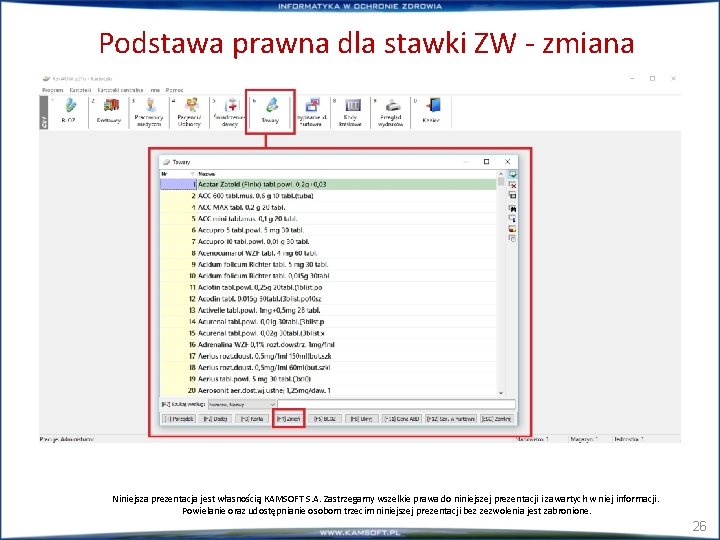This screenshot has width=720, height=540.
Task: Click the [ESC] Zamknij button
Action: [x=496, y=419]
